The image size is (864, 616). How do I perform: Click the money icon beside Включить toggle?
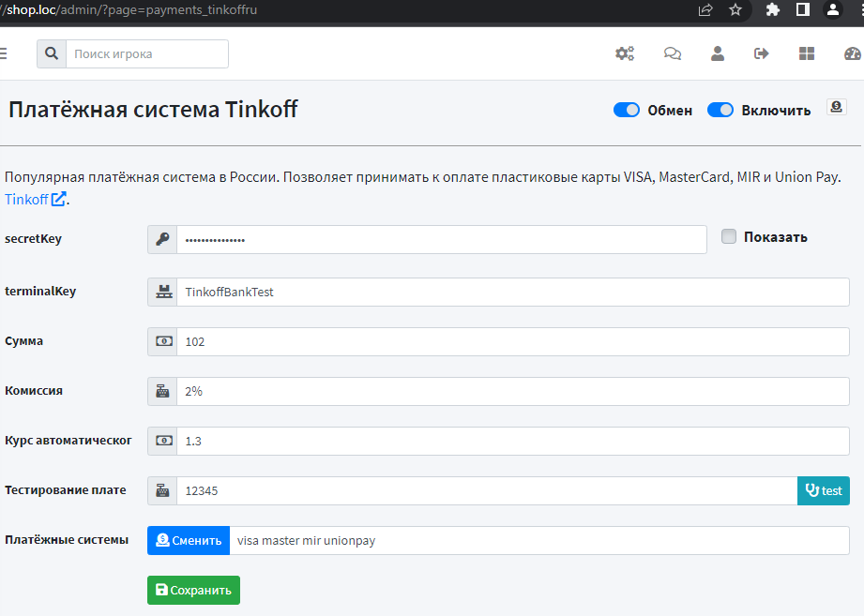coord(837,108)
